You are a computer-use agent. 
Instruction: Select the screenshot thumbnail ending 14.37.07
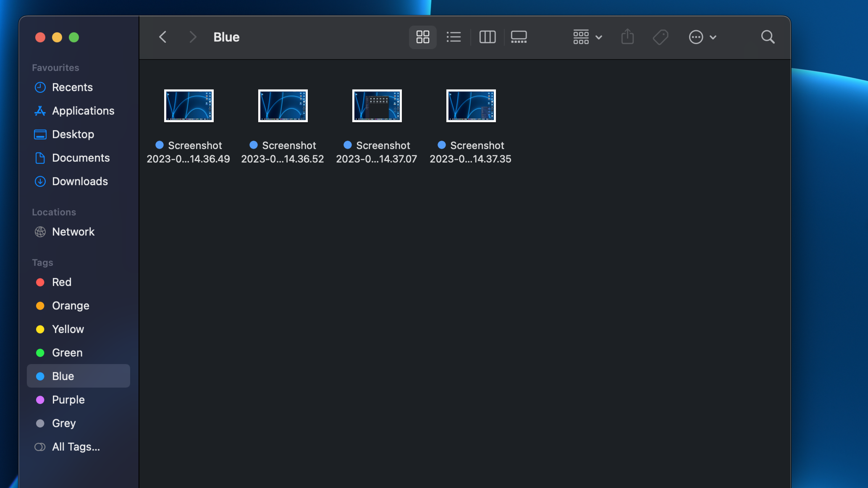pyautogui.click(x=377, y=106)
